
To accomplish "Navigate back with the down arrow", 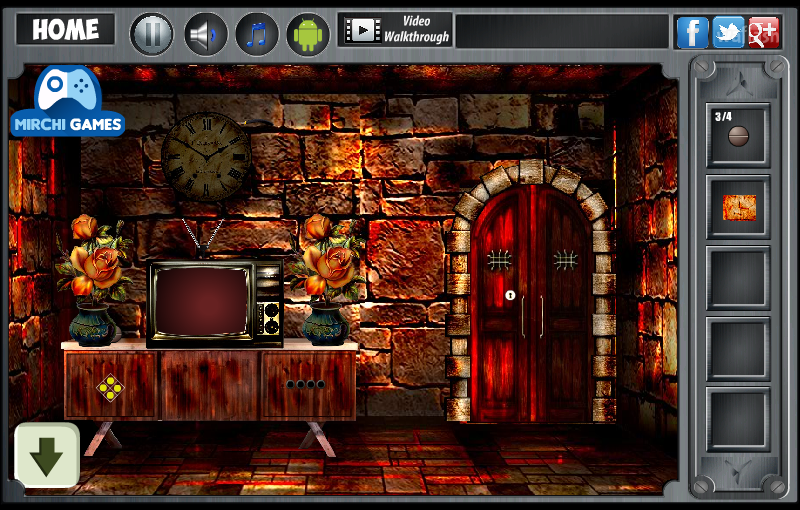I will click(47, 455).
